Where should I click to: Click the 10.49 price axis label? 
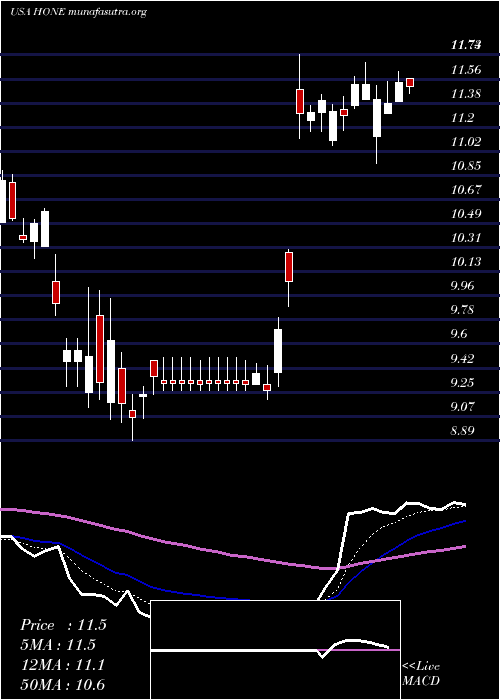click(466, 214)
